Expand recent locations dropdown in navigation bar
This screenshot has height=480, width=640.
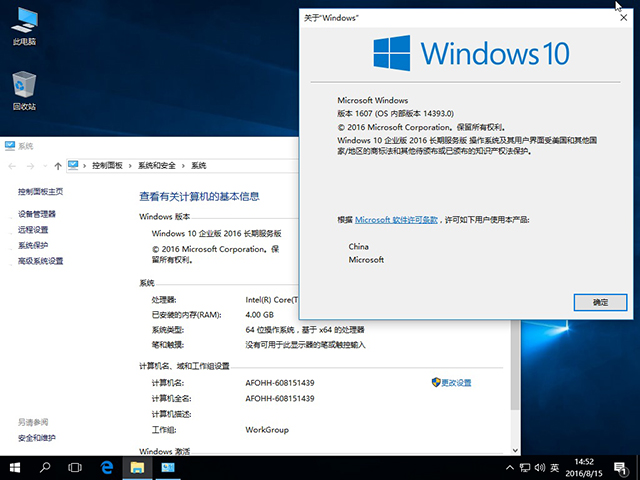[44, 165]
